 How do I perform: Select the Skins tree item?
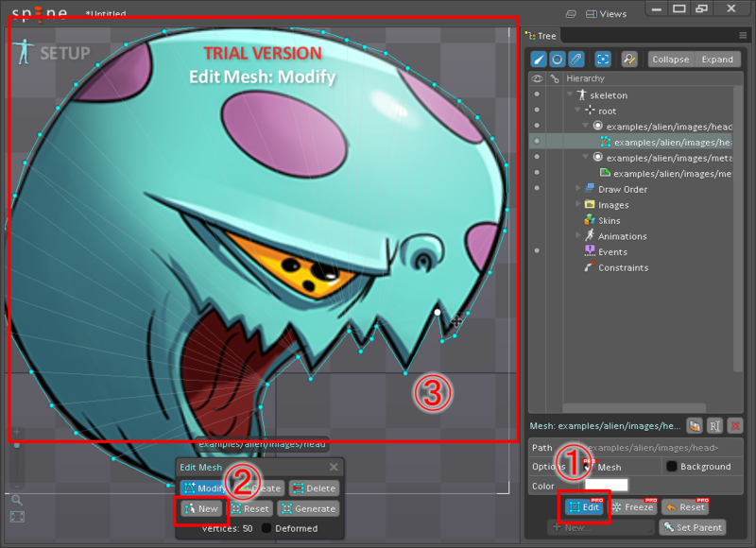click(x=609, y=221)
